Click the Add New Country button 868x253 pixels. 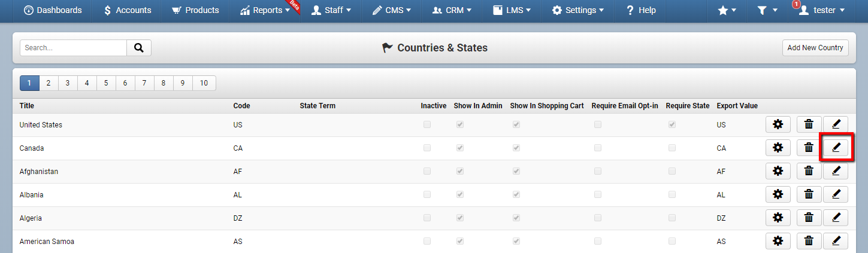(815, 48)
